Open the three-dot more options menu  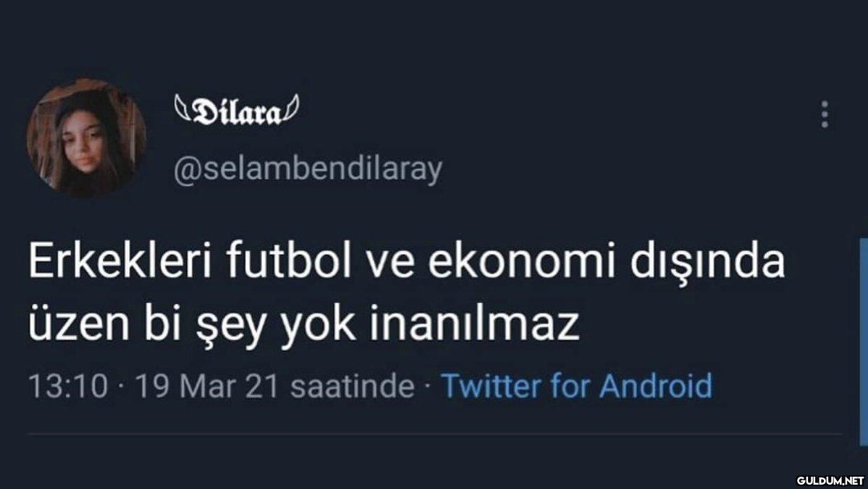coord(825,114)
